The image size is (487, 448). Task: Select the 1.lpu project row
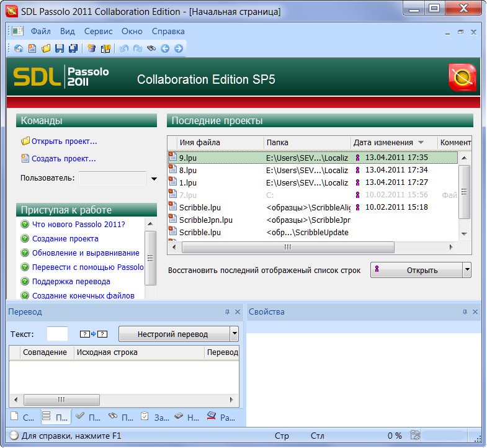pyautogui.click(x=313, y=182)
